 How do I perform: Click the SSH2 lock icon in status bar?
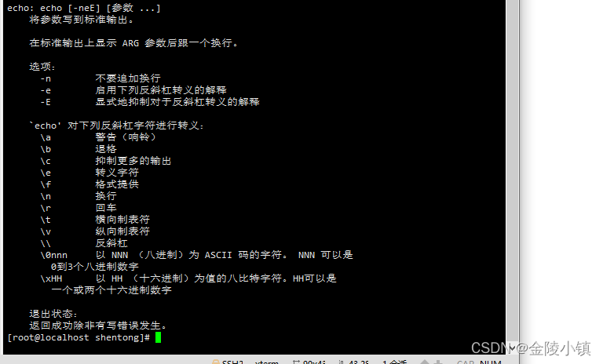point(216,362)
